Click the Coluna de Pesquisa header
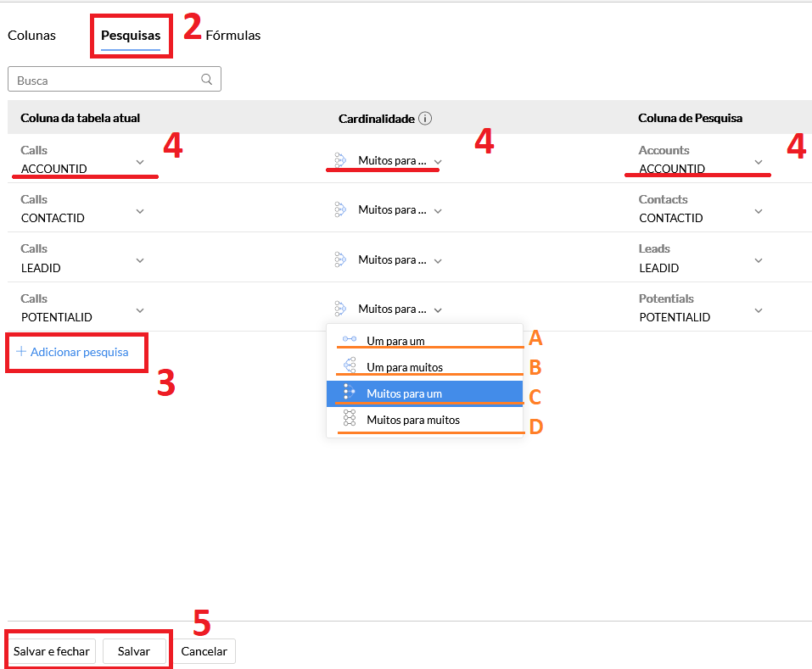The height and width of the screenshot is (669, 812). point(690,118)
